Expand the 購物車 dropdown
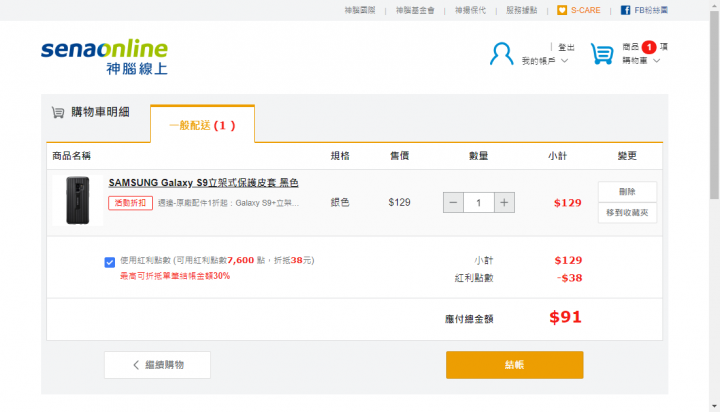 pos(641,61)
